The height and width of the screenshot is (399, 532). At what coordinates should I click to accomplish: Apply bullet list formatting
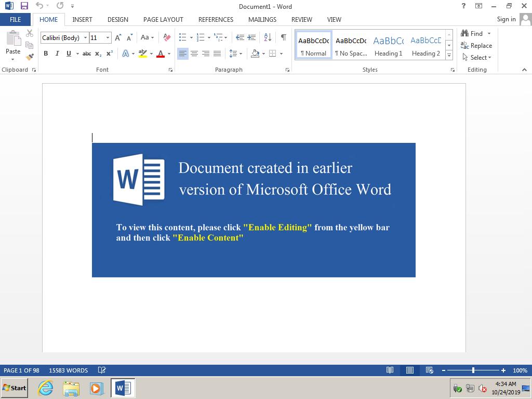[x=182, y=37]
